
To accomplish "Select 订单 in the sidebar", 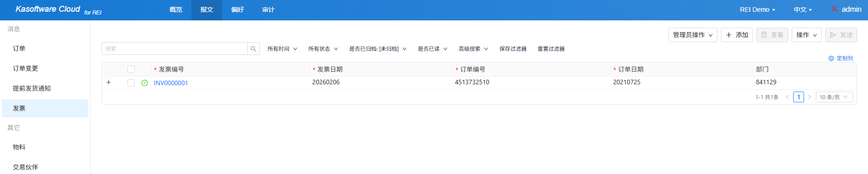I will tap(45, 48).
